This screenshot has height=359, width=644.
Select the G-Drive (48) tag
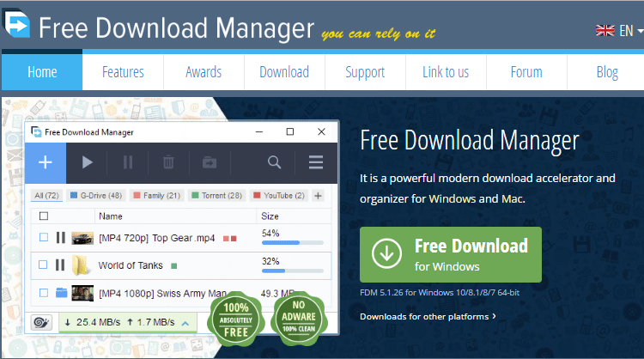(96, 196)
